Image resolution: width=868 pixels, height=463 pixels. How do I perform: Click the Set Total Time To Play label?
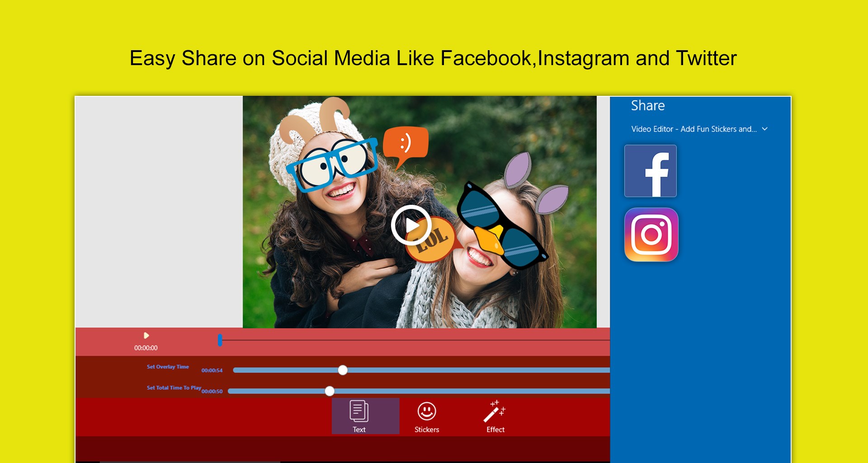tap(174, 387)
